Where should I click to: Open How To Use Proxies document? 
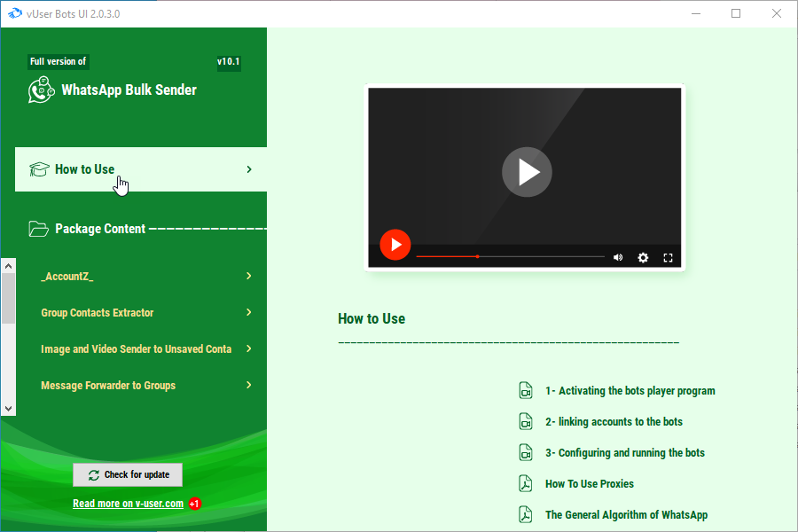590,484
